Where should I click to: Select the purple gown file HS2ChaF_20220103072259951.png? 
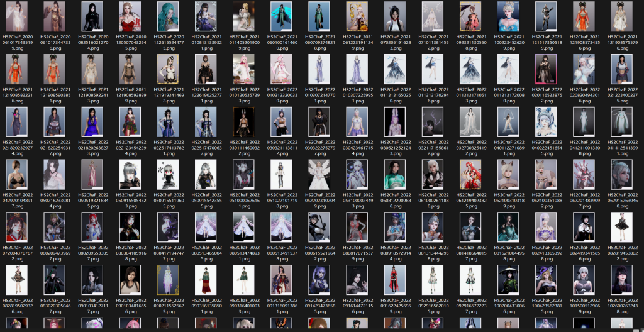tap(357, 70)
